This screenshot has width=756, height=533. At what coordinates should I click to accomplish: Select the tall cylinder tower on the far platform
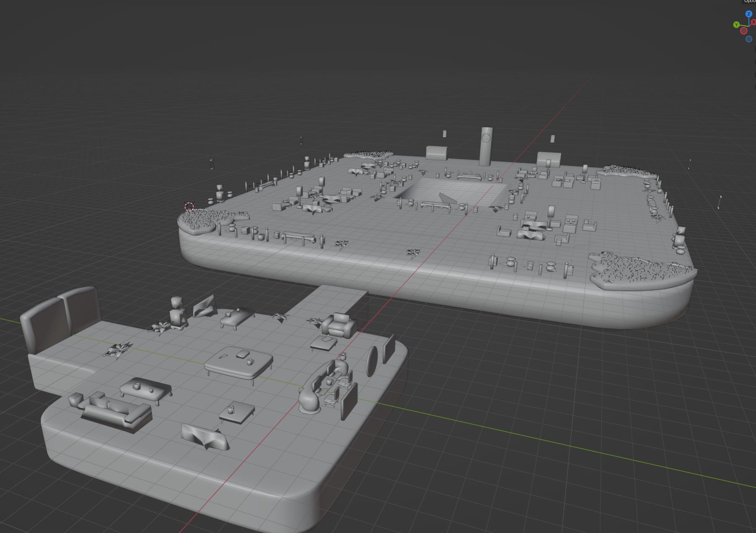(x=486, y=146)
